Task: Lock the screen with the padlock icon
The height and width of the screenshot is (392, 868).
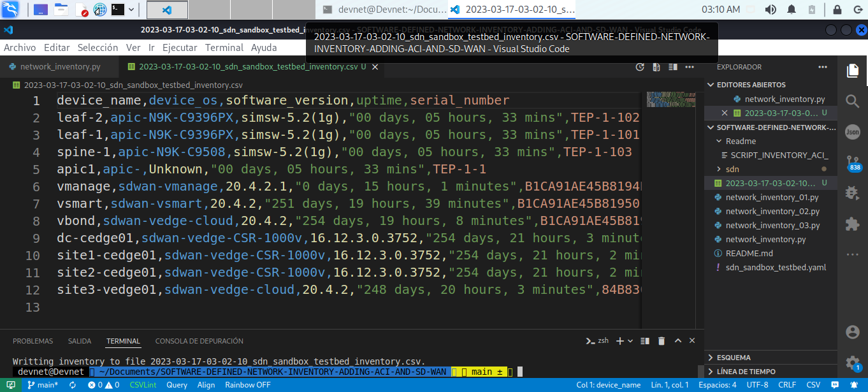Action: [836, 10]
